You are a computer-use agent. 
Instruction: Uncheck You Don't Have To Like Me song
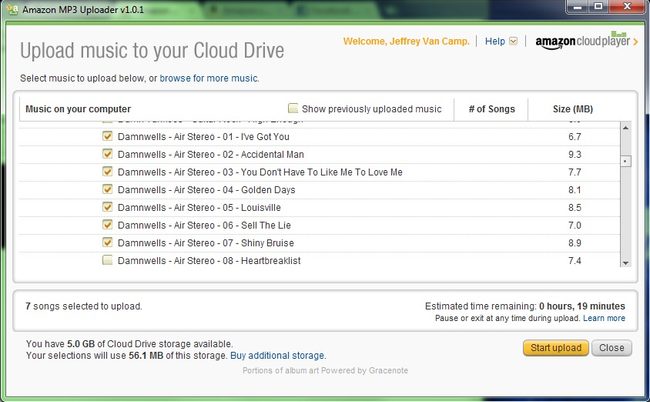coord(107,172)
